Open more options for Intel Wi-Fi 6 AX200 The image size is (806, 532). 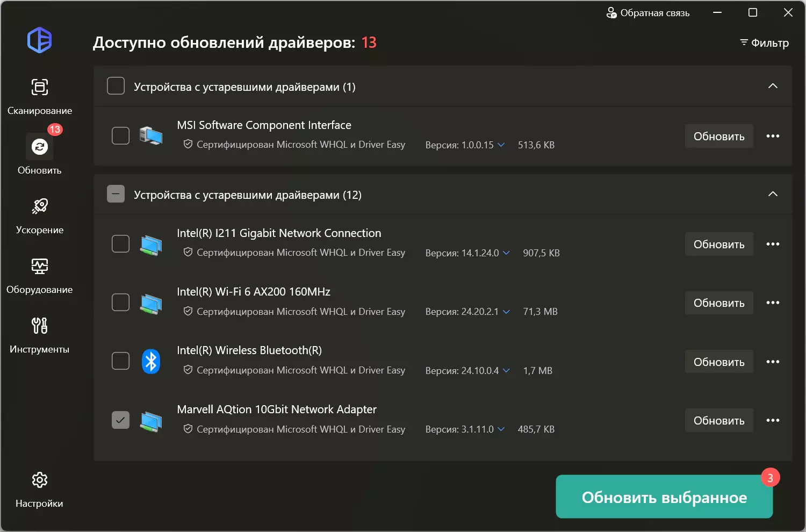(773, 303)
